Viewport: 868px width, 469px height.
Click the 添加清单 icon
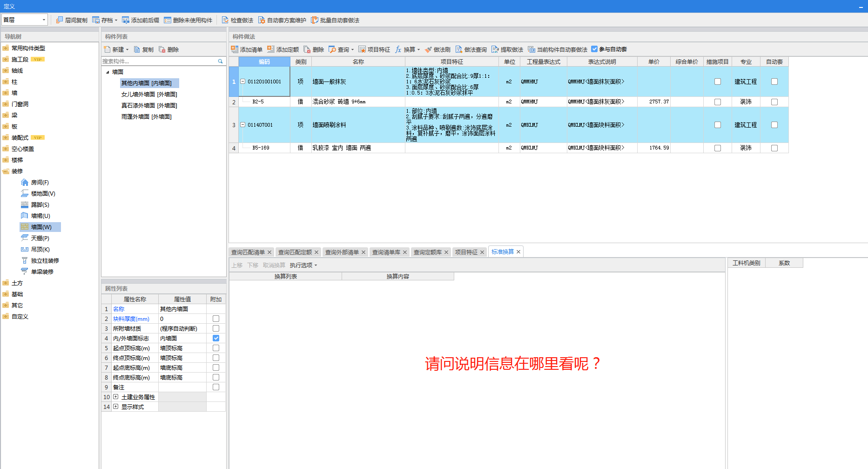click(x=235, y=49)
